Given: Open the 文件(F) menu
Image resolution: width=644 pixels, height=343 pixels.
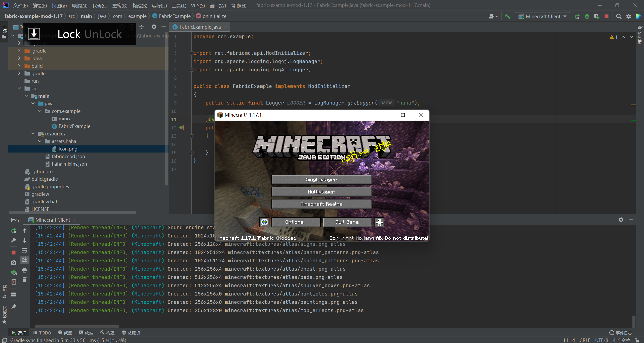Looking at the screenshot, I should pos(20,6).
